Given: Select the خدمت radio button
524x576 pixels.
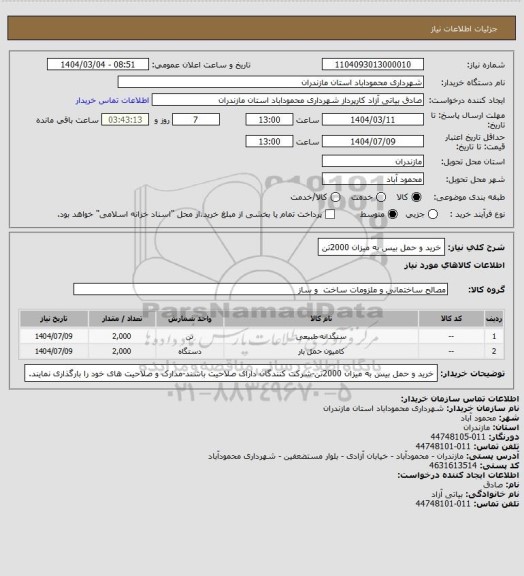Looking at the screenshot, I should tap(381, 197).
